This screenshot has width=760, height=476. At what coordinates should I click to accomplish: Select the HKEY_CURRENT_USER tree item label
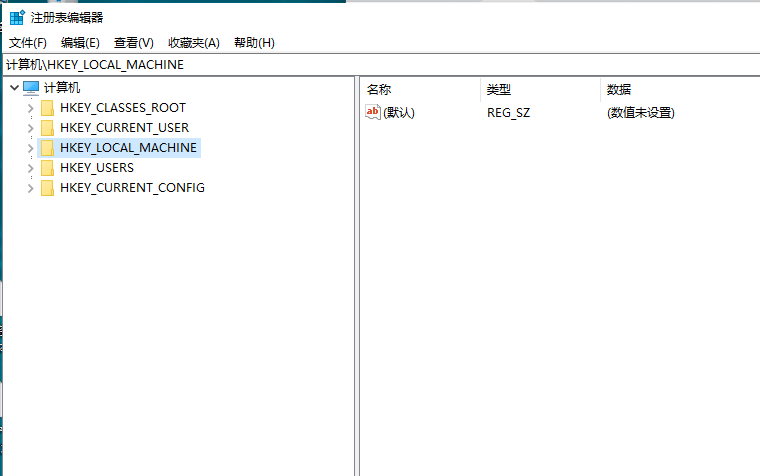coord(124,128)
